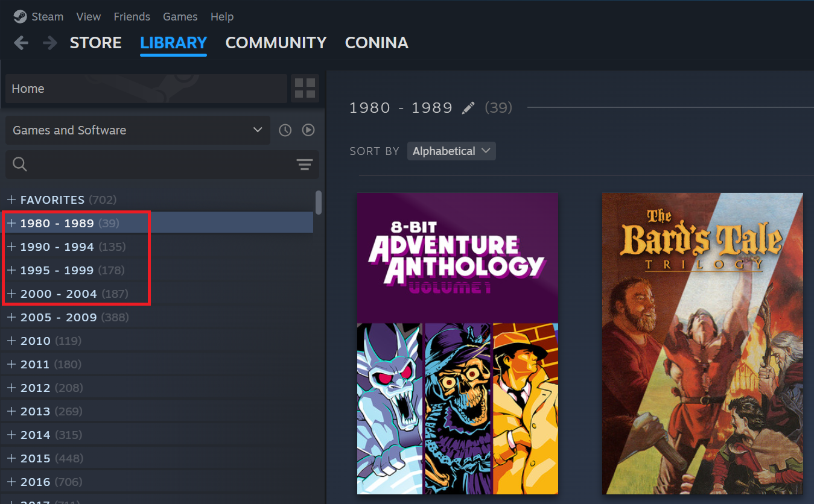This screenshot has width=814, height=504.
Task: Filter by ready-to-play icon
Action: (308, 130)
